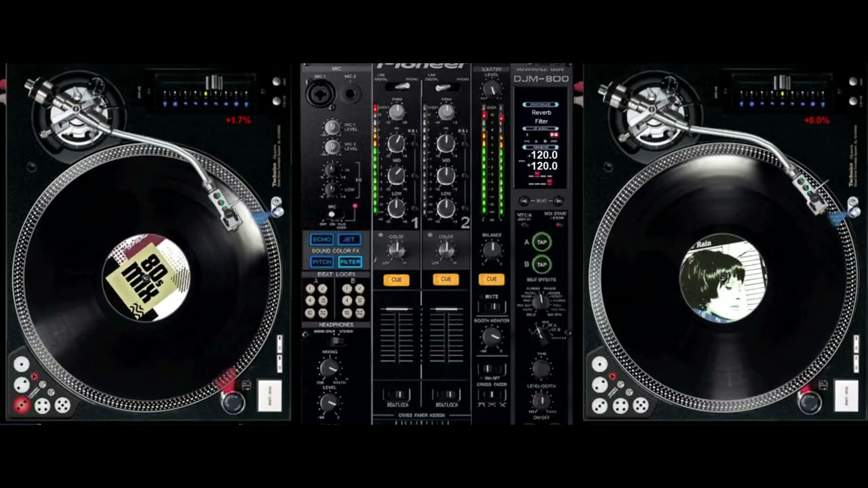Hit the red three-dot pad on left turntable
The image size is (868, 488).
(x=22, y=405)
